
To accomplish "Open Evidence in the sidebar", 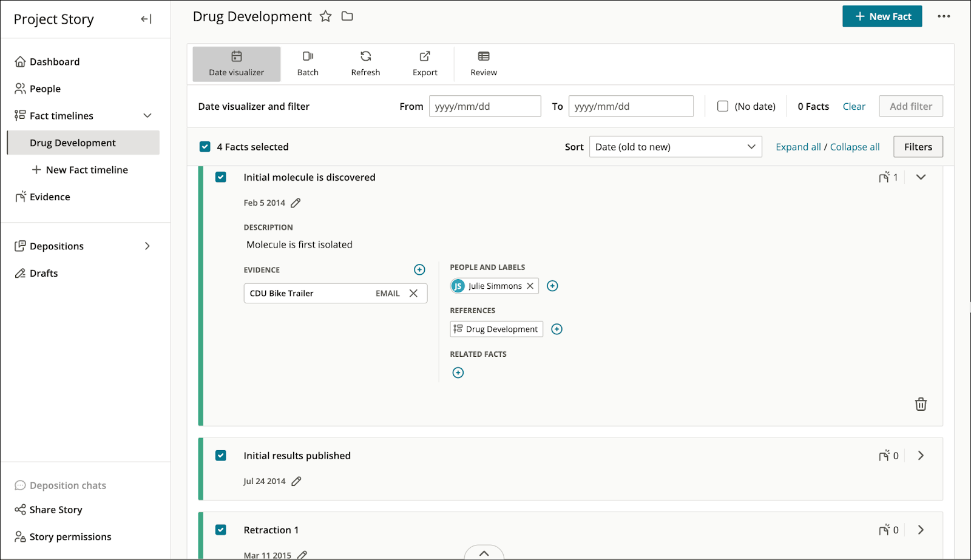I will pos(49,197).
